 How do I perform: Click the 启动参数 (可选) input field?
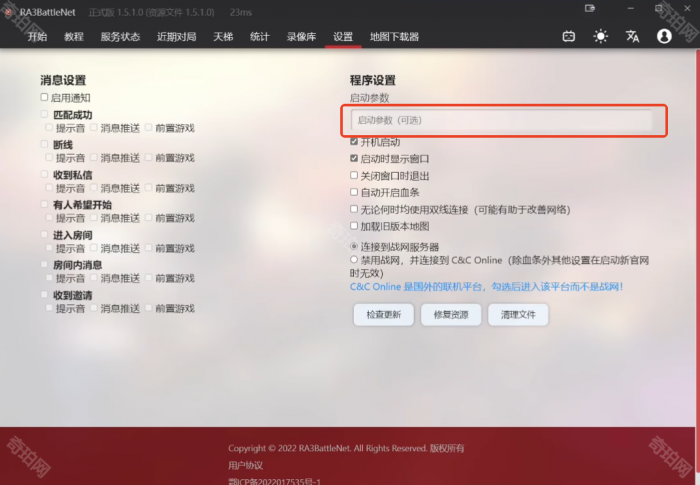tap(501, 120)
